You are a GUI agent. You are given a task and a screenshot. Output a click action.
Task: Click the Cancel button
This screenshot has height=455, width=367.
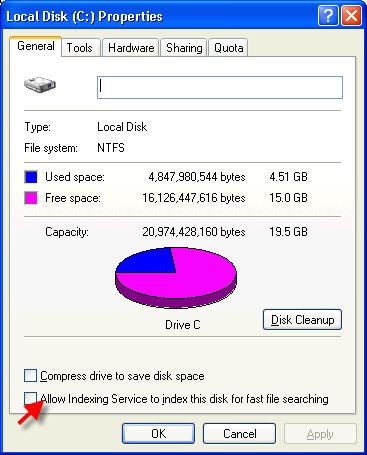point(239,434)
